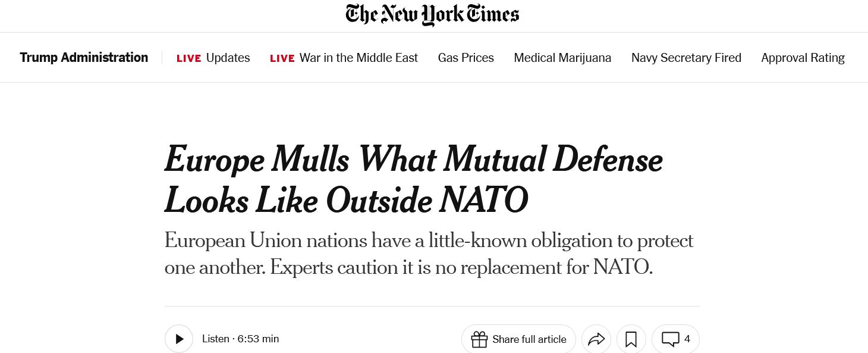868x353 pixels.
Task: Click the red LIVE badge beside Updates
Action: coord(189,58)
